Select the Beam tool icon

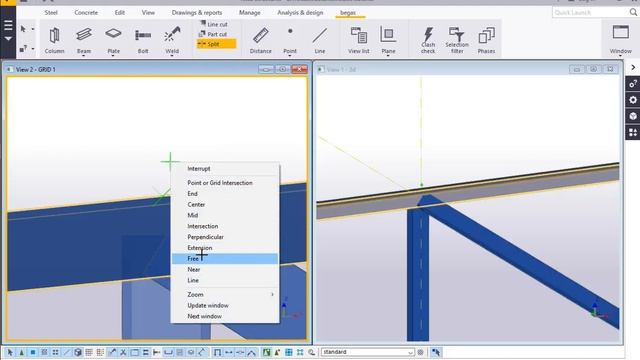(x=84, y=35)
